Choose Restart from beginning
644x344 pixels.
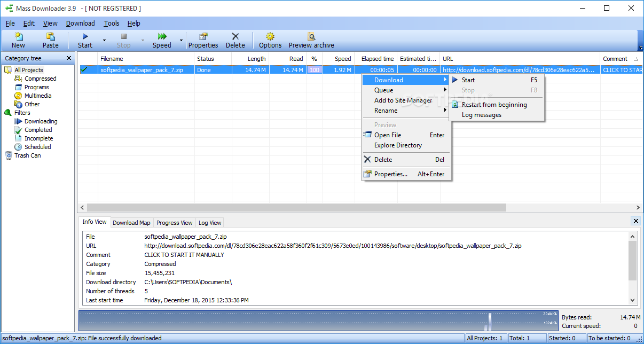(x=497, y=105)
